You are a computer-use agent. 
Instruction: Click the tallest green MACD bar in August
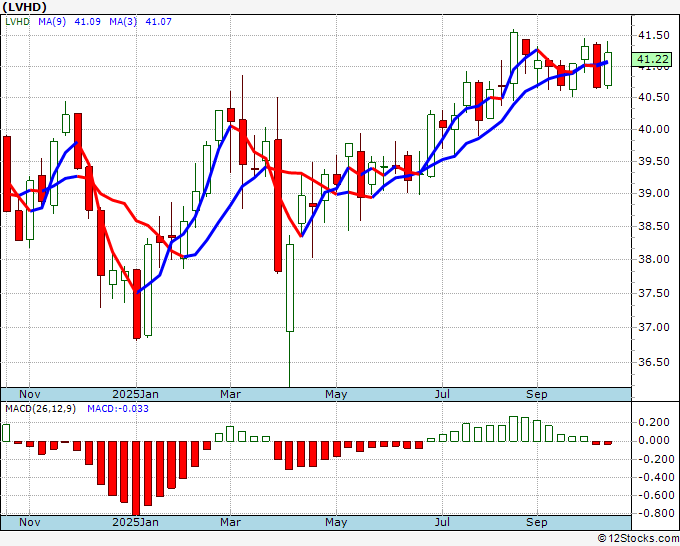click(x=513, y=429)
